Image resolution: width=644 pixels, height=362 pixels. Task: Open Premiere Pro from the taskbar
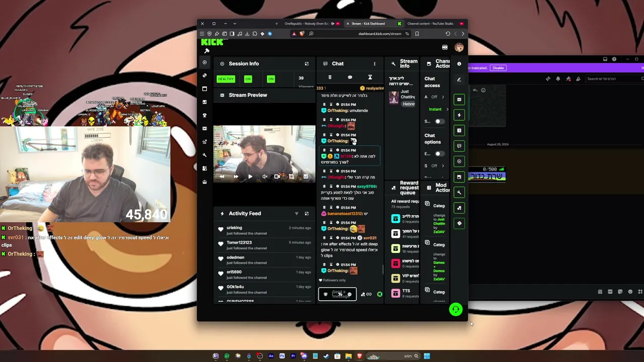pos(293,356)
